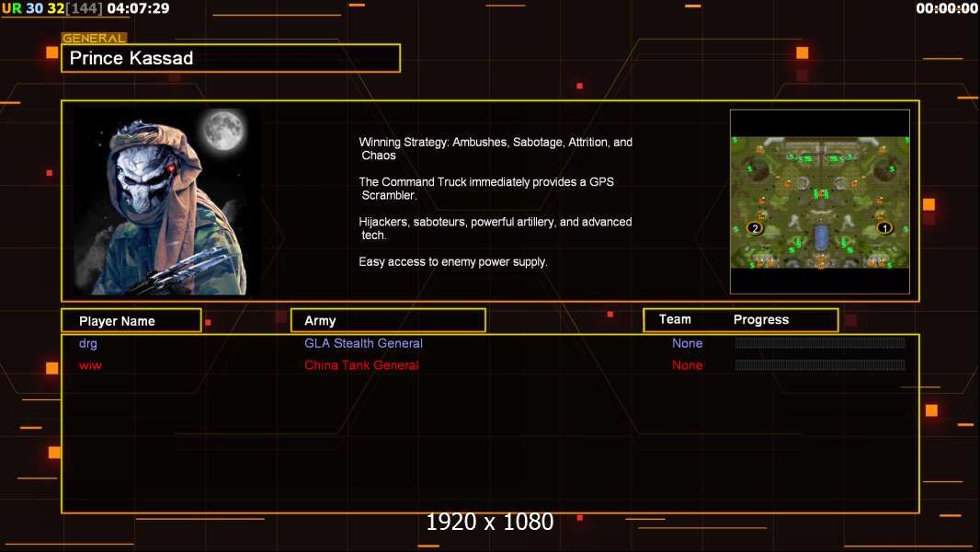Click China Tank General army entry
Screen dimensions: 980x552
click(x=361, y=365)
